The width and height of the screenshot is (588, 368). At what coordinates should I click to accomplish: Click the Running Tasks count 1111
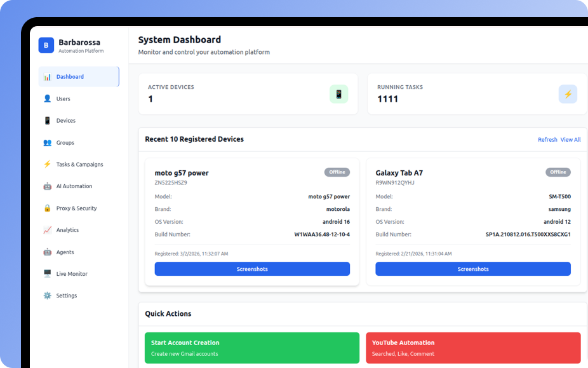(x=387, y=99)
